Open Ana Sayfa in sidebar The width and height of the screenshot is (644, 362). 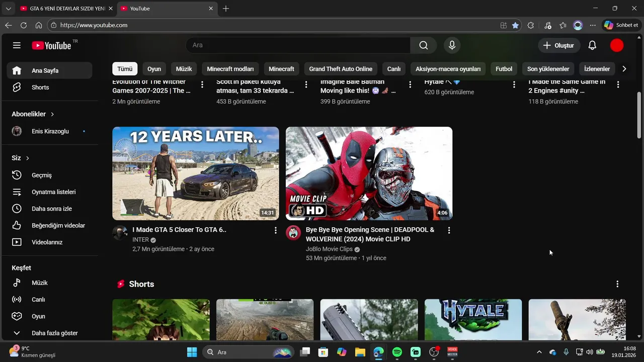49,70
